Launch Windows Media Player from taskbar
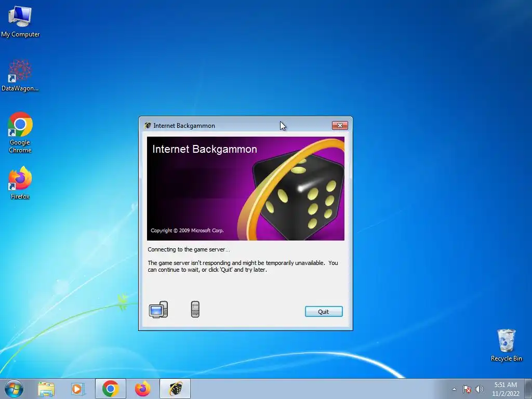The height and width of the screenshot is (399, 532). point(77,389)
